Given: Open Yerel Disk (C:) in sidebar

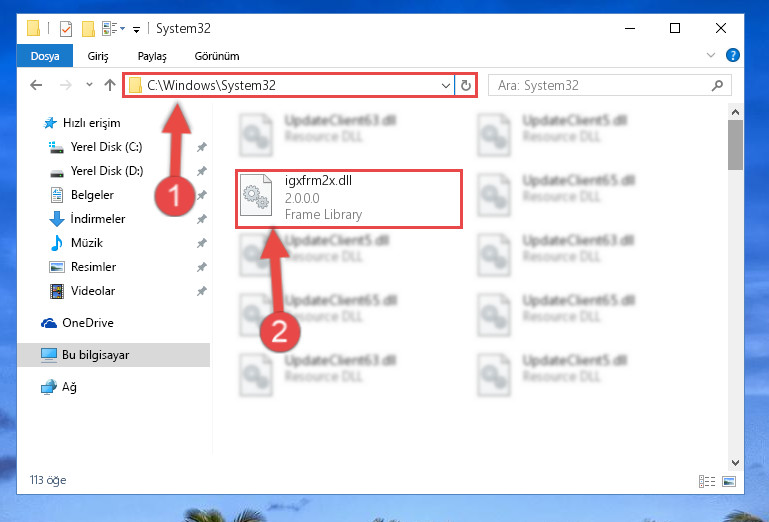Looking at the screenshot, I should tap(106, 147).
